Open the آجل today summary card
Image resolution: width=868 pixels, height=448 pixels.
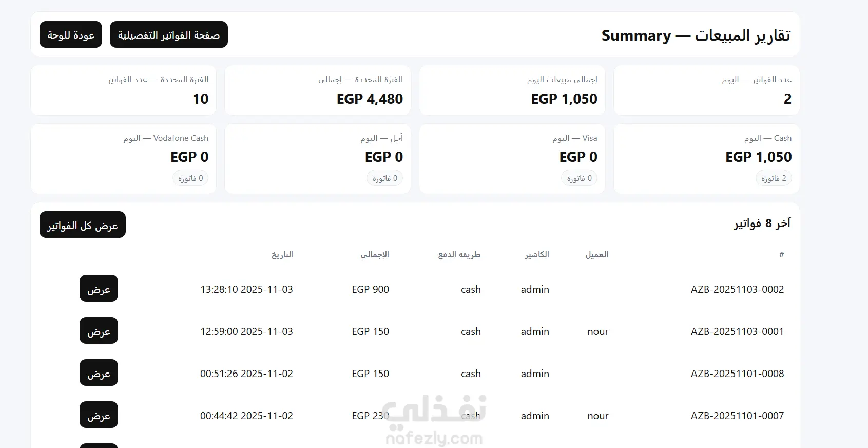[317, 158]
